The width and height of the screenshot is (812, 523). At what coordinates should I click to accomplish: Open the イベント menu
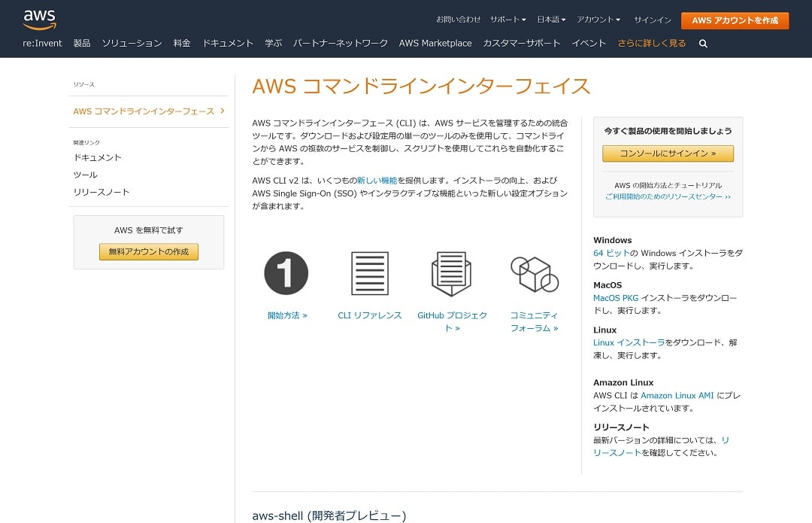click(x=589, y=44)
